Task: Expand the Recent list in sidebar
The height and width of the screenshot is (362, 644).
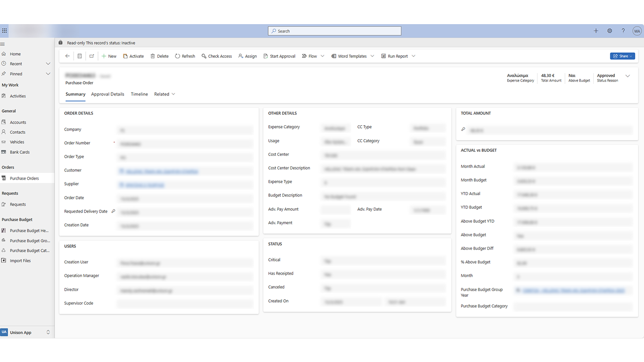Action: point(48,64)
